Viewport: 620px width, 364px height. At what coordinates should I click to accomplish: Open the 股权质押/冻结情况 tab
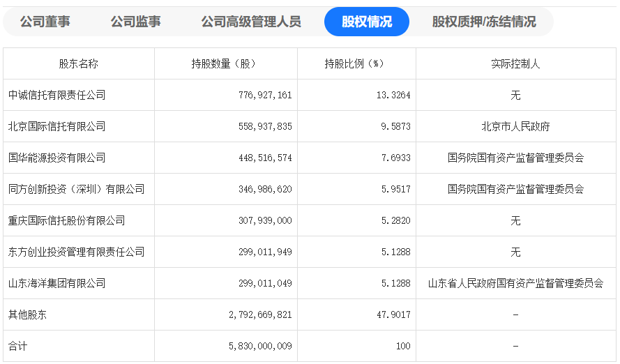click(x=484, y=22)
